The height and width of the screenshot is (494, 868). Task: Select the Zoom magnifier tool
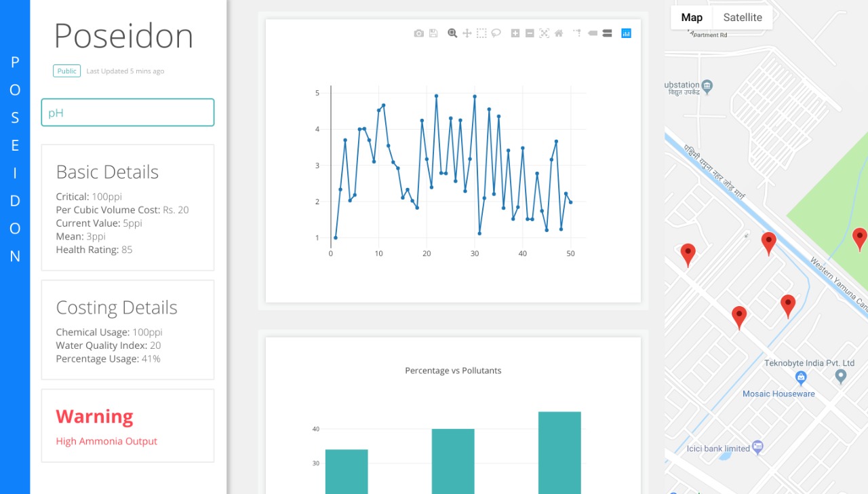click(452, 33)
